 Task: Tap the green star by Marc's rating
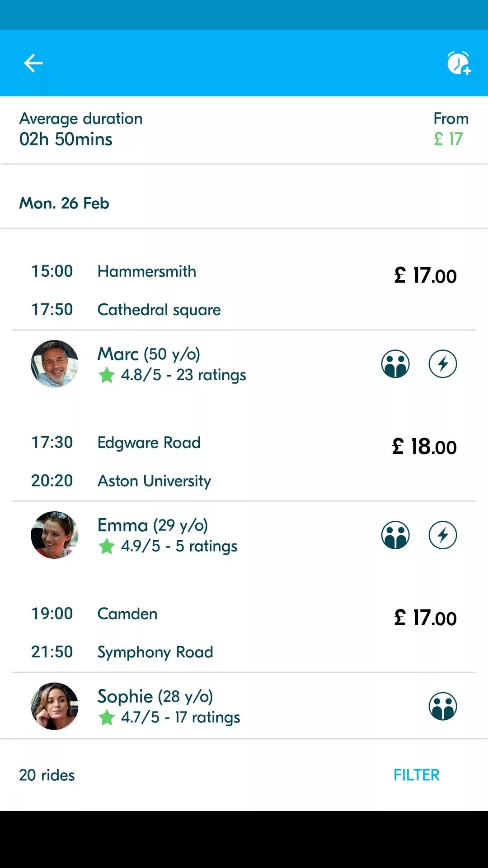point(107,375)
